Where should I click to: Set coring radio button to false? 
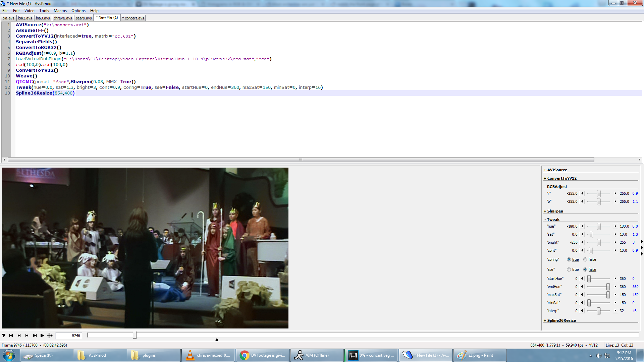click(x=585, y=259)
